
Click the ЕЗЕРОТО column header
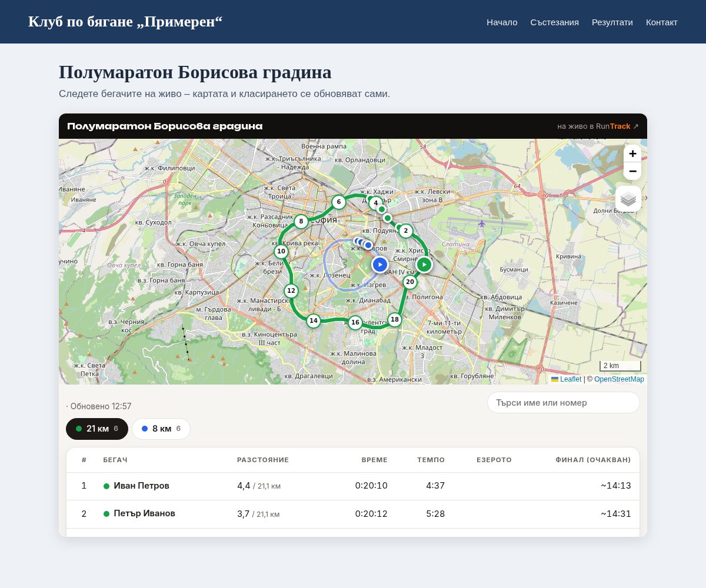click(494, 460)
